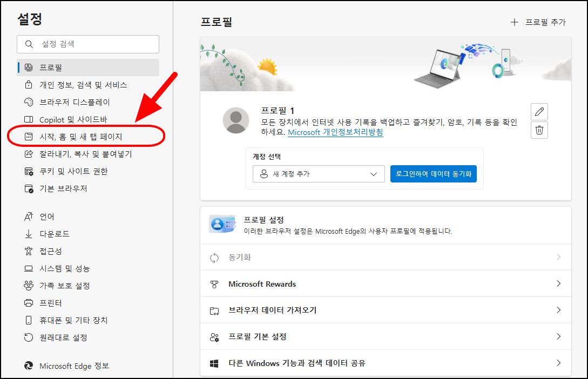Click the palette icon for 브라우저 디스플레이
This screenshot has height=379, width=588.
click(x=29, y=102)
